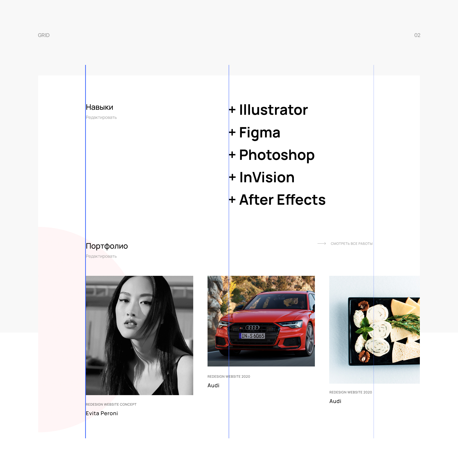Click the Audi title under the cheese image
The image size is (458, 476).
coord(335,402)
